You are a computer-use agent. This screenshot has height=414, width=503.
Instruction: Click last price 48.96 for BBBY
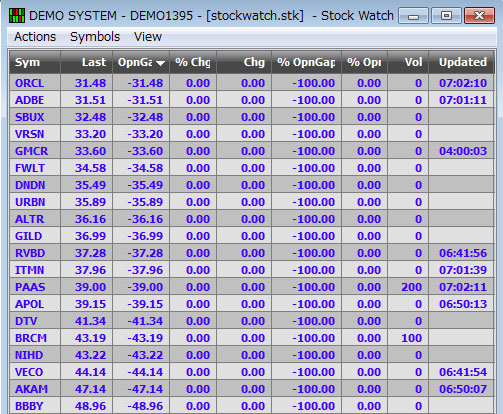point(90,406)
